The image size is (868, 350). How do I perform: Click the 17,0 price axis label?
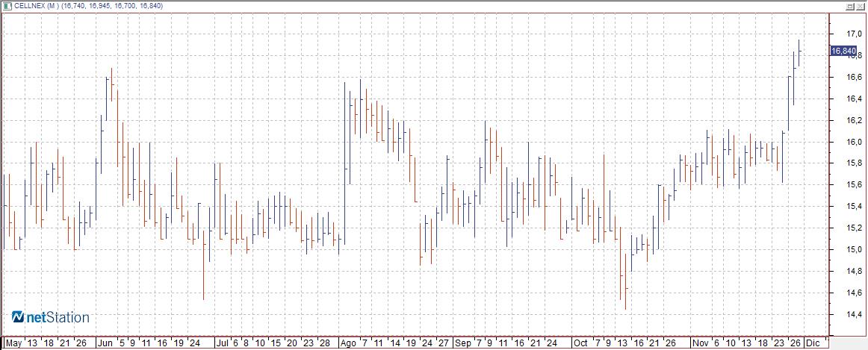tap(854, 34)
